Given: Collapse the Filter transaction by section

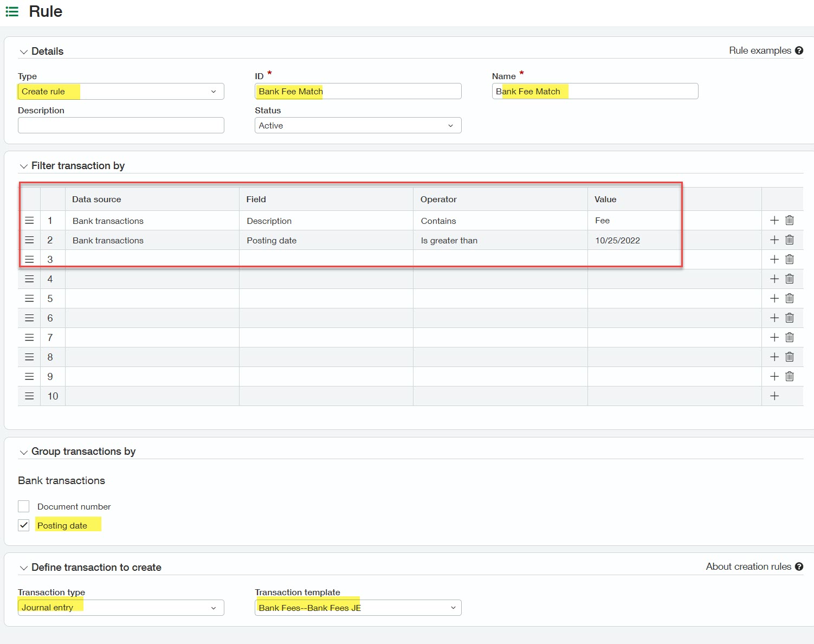Looking at the screenshot, I should coord(23,166).
